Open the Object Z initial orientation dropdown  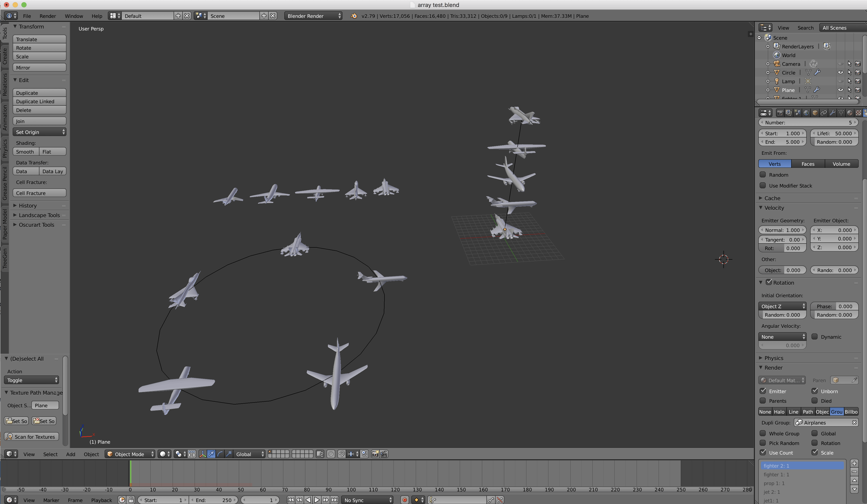[x=782, y=306]
